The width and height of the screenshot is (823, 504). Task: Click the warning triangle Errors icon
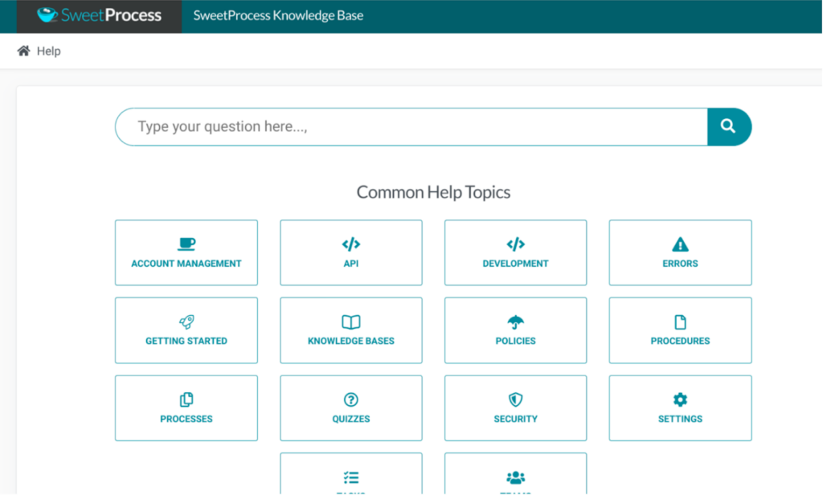pyautogui.click(x=680, y=244)
